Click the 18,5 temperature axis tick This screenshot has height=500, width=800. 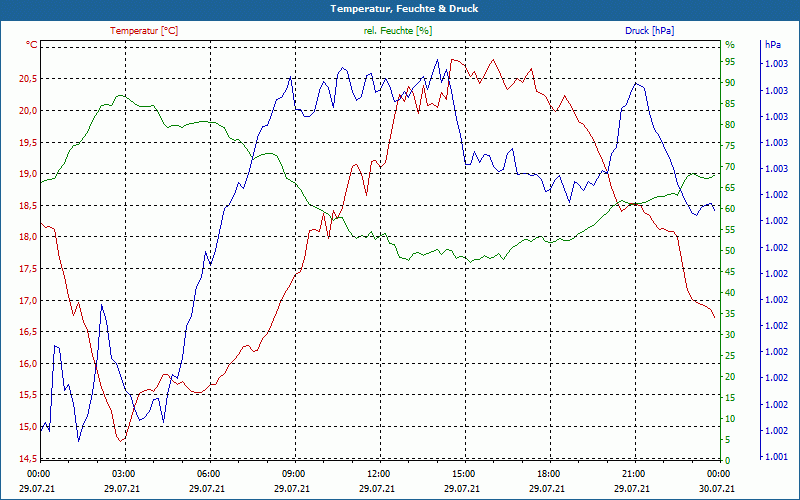pos(29,206)
